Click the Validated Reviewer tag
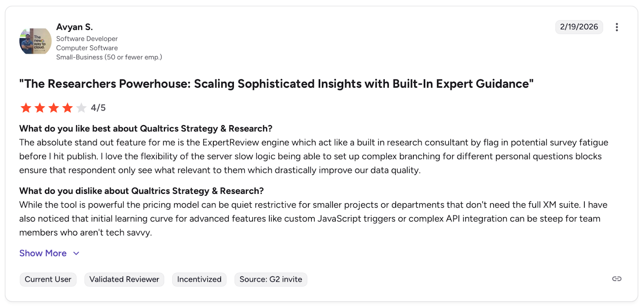 (x=124, y=279)
